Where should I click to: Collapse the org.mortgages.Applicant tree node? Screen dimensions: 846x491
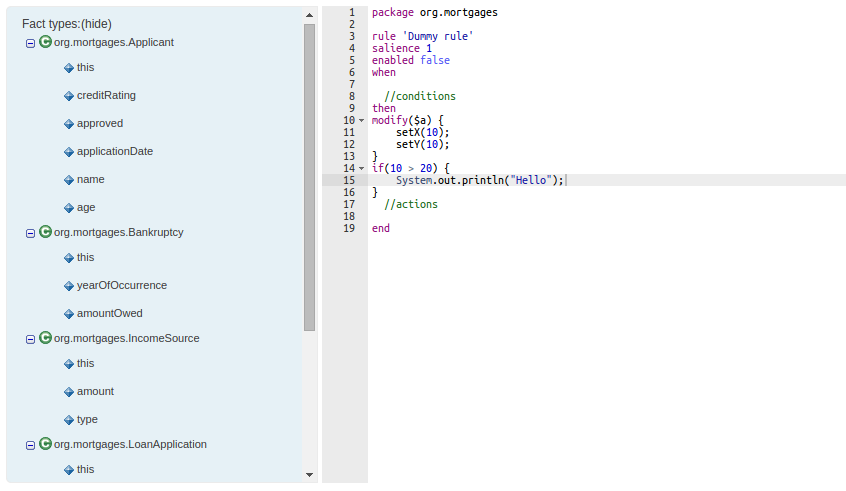tap(31, 43)
